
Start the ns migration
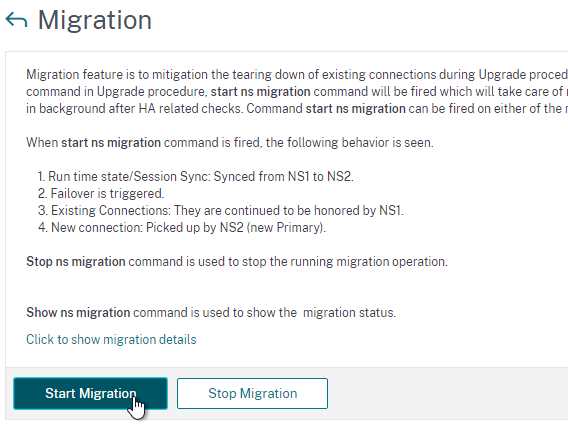(x=90, y=393)
